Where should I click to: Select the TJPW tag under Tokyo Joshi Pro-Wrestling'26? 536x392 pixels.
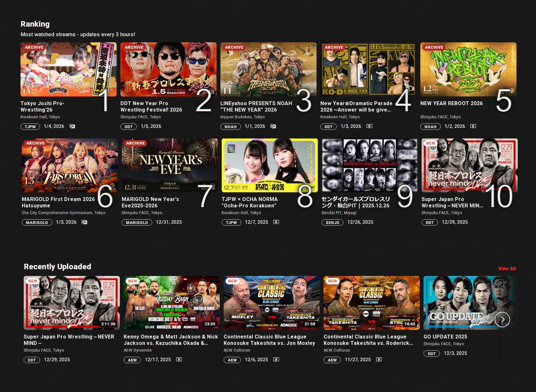(x=30, y=127)
